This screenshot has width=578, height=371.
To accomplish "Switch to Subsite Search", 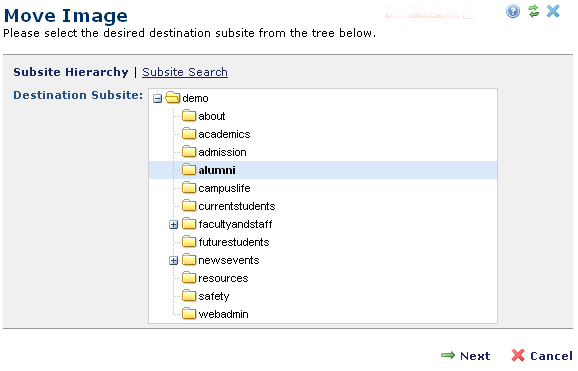I will (185, 72).
